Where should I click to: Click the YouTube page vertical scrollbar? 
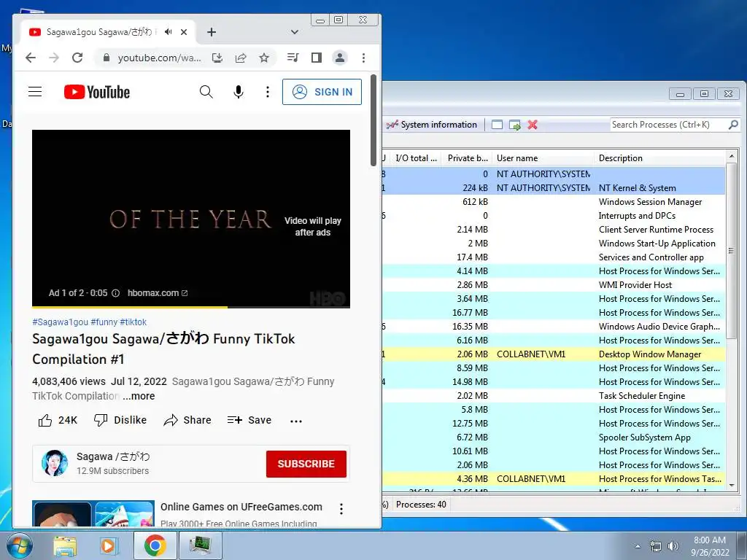pos(373,120)
